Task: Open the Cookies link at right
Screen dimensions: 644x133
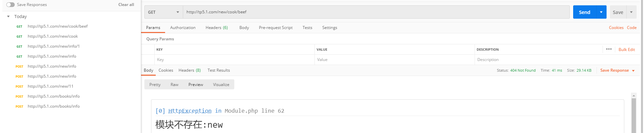Action: click(x=616, y=28)
